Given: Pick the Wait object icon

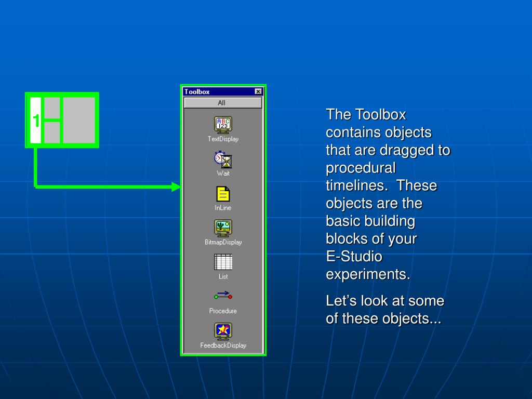Looking at the screenshot, I should click(223, 159).
